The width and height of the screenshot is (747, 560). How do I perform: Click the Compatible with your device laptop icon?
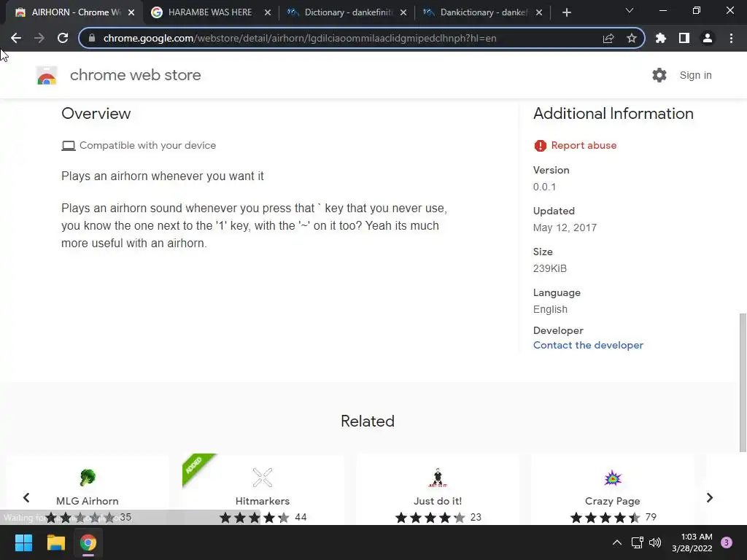coord(69,146)
